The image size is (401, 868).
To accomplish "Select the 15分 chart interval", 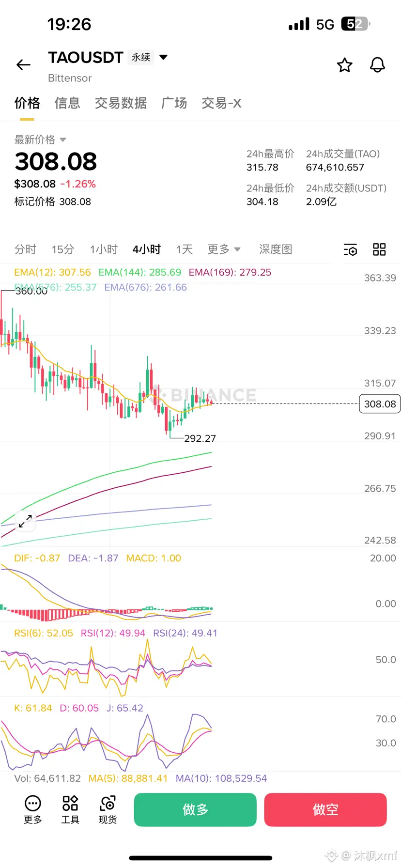I will coord(63,249).
